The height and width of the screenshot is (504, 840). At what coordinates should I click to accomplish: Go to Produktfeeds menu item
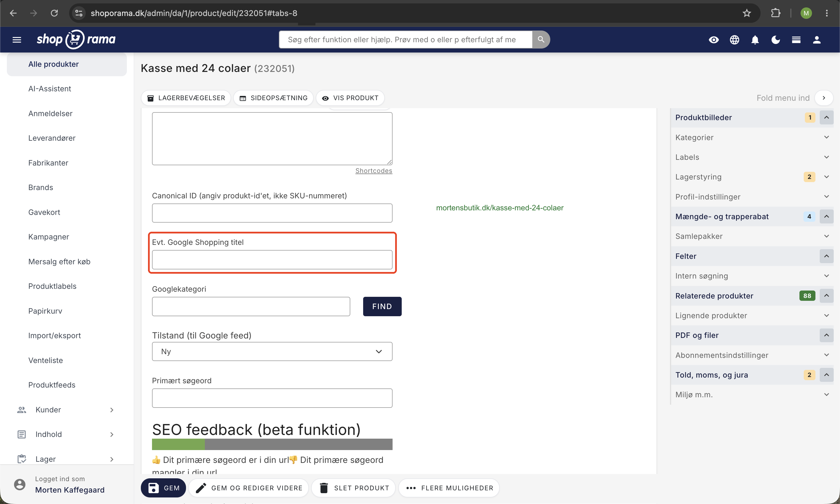[x=52, y=385]
